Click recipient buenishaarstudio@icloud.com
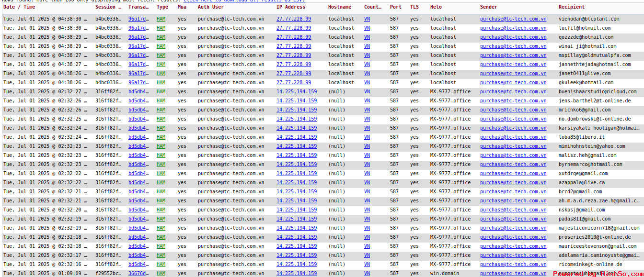The width and height of the screenshot is (644, 277). (x=598, y=92)
